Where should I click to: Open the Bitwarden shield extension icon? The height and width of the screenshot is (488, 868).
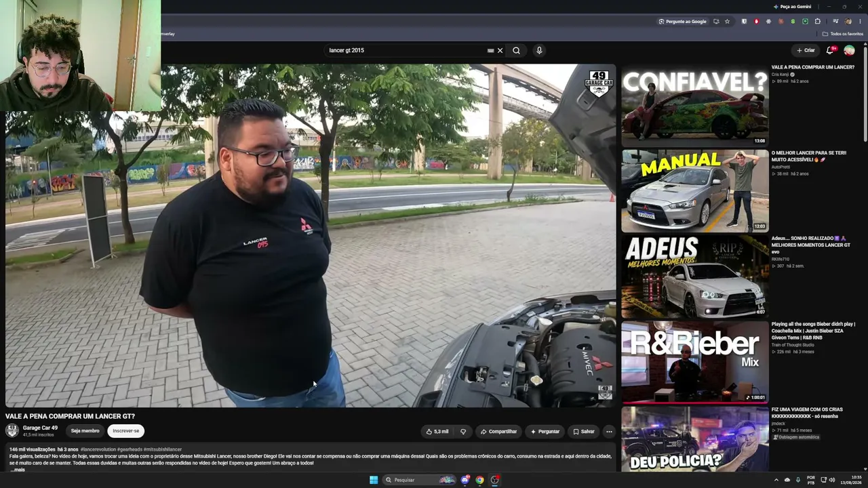tap(744, 22)
